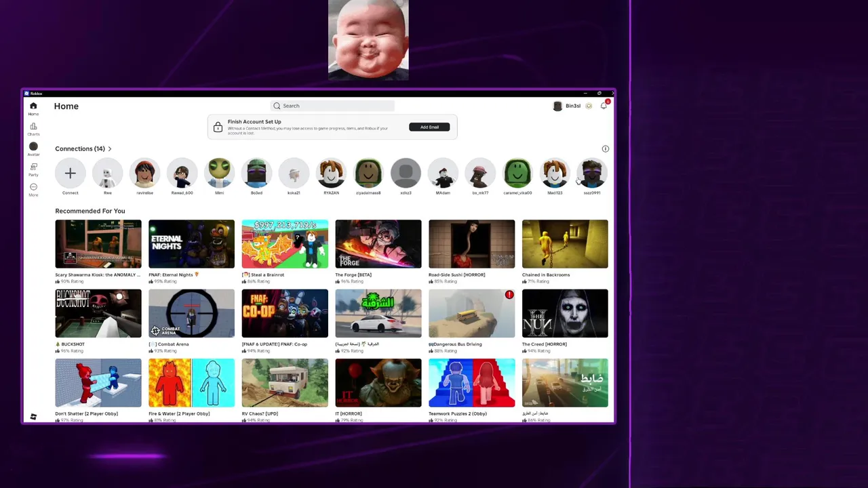Click the baby face image above the window

(368, 40)
